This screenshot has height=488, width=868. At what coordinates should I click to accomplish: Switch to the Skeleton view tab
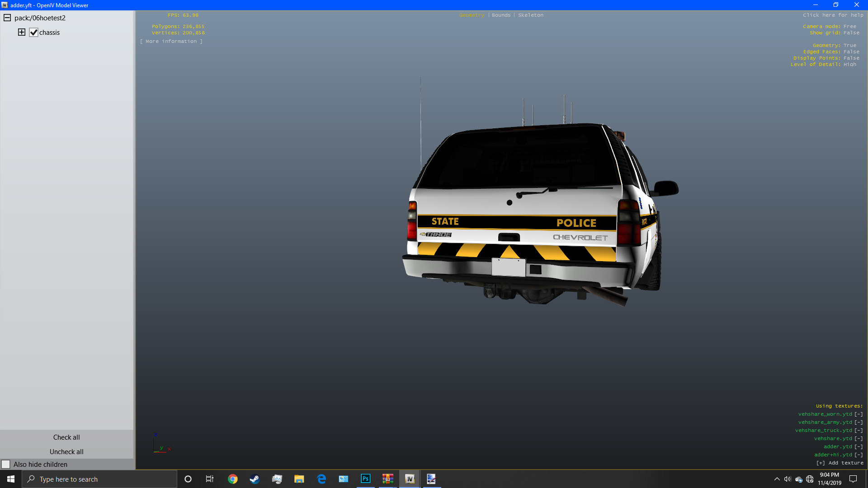pyautogui.click(x=530, y=15)
